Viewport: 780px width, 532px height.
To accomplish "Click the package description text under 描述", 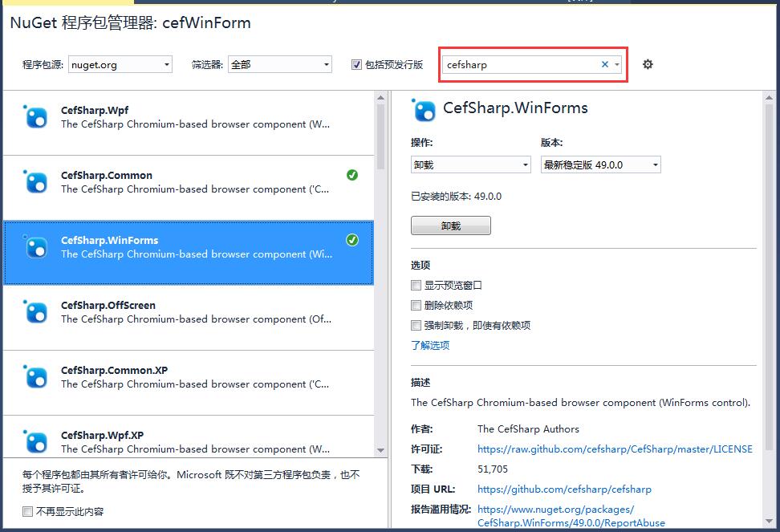I will [580, 403].
